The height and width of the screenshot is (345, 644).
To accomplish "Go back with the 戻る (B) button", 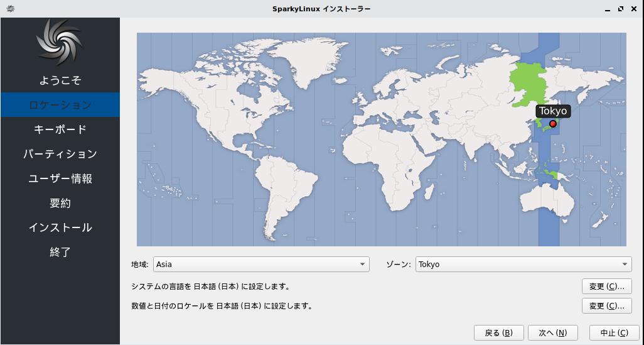I will tap(498, 332).
